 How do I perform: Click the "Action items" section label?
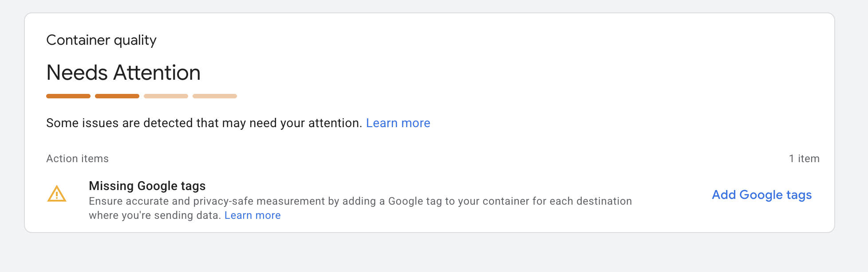(77, 158)
